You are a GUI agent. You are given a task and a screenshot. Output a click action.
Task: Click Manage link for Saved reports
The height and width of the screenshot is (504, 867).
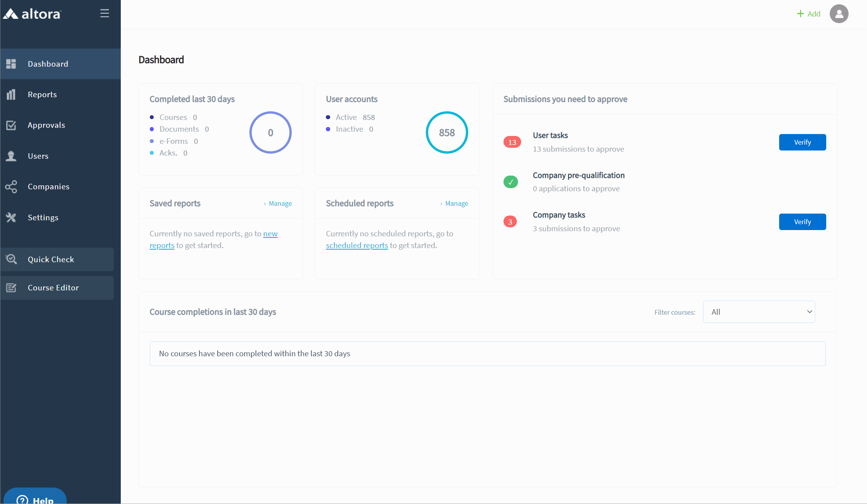pos(280,203)
